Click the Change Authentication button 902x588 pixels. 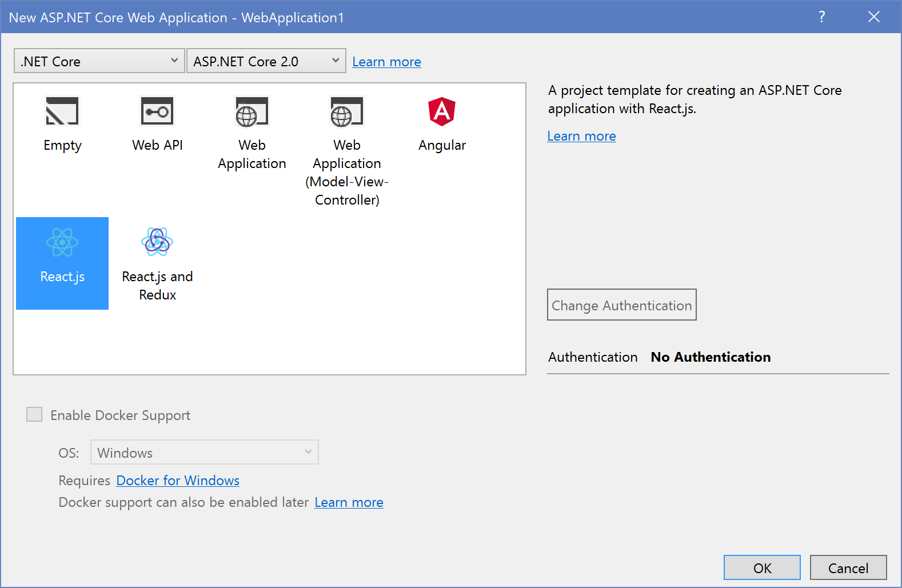point(621,305)
